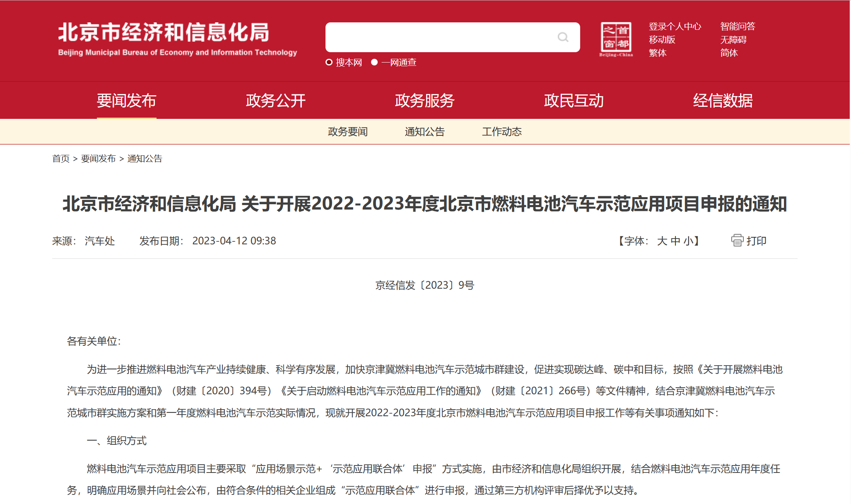Open the 政务服务 navigation tab
The width and height of the screenshot is (851, 504).
[x=425, y=101]
